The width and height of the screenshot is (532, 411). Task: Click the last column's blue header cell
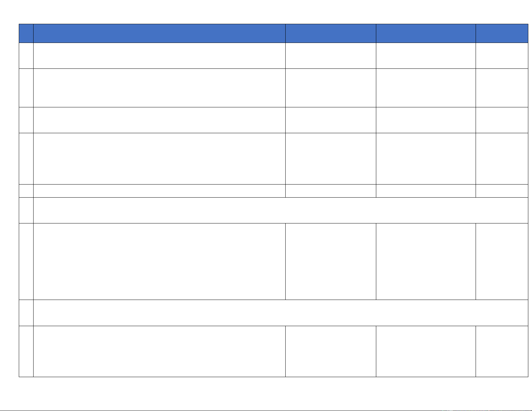(502, 33)
